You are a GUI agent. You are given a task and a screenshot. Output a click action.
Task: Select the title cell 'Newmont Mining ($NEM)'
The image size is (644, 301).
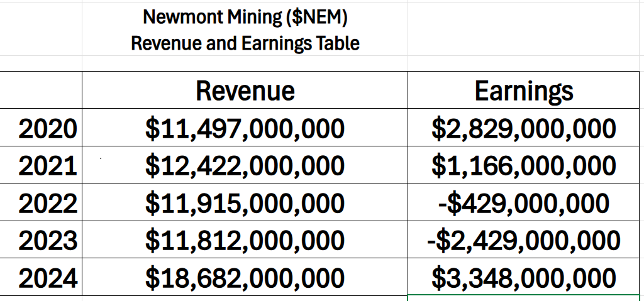(245, 28)
